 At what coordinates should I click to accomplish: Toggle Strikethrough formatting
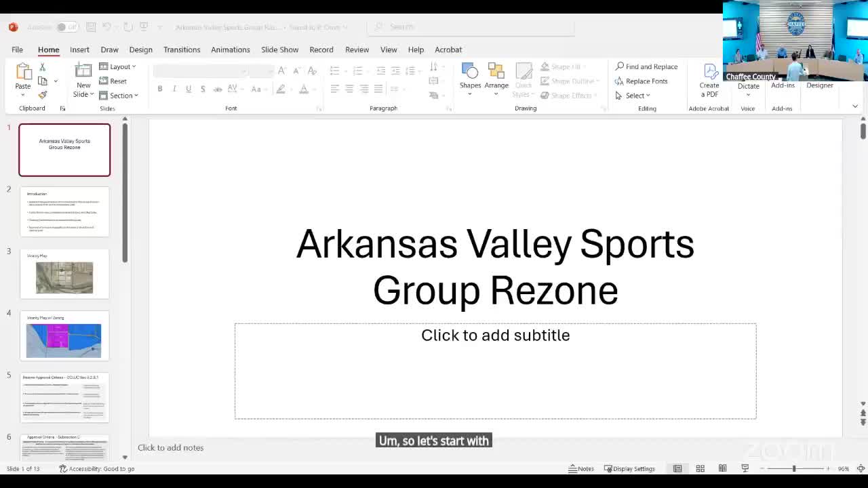pos(218,89)
